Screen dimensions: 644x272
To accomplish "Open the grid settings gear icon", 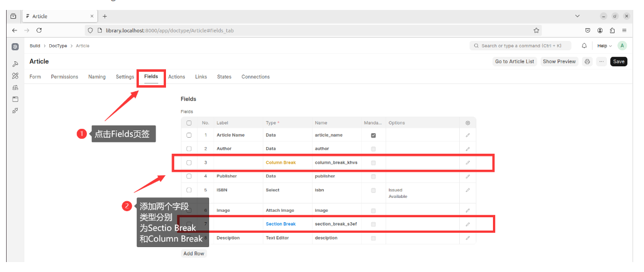I will tap(468, 123).
